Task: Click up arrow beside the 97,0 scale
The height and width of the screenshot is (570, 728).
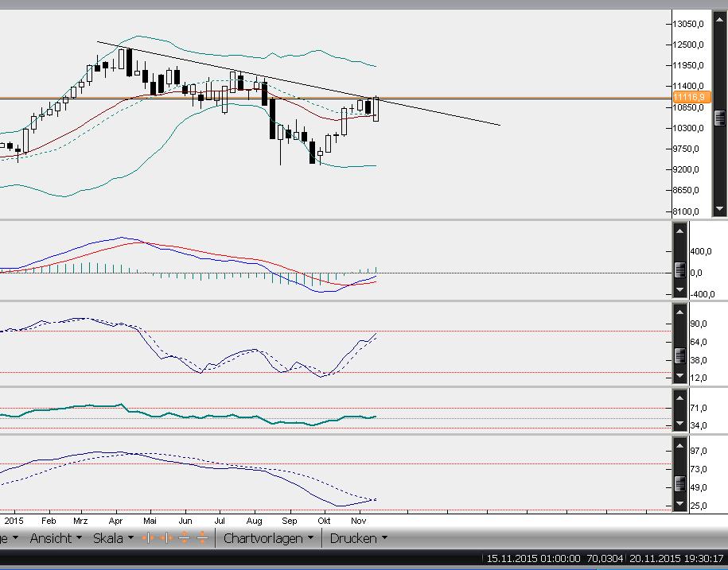Action: coord(679,446)
